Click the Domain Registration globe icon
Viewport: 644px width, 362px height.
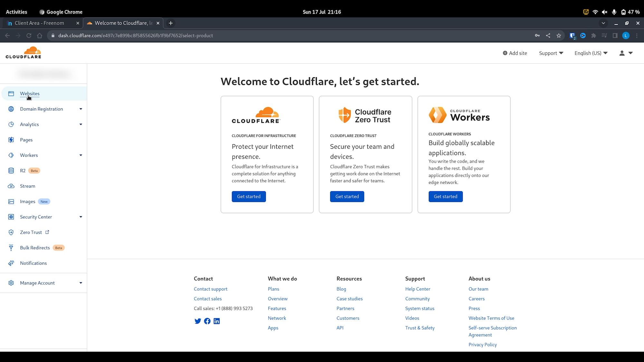pyautogui.click(x=11, y=109)
